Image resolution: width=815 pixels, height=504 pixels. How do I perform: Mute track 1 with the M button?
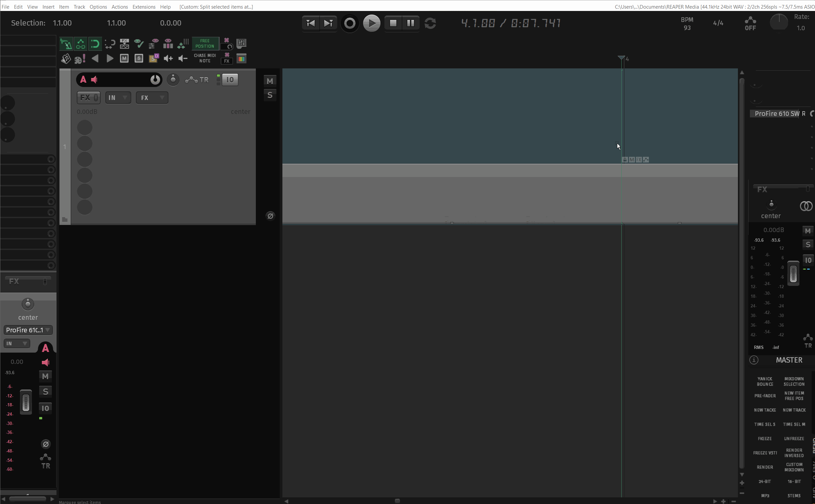click(x=270, y=81)
